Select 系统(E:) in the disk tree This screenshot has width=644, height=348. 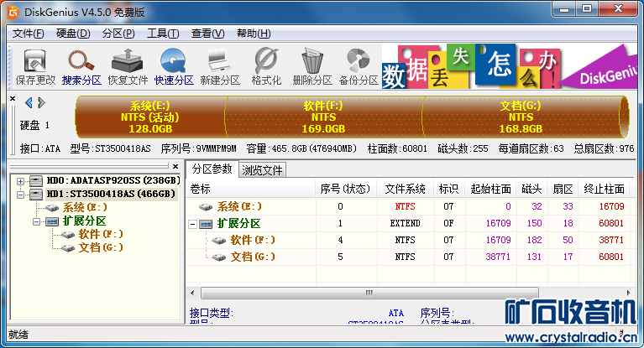tap(85, 207)
